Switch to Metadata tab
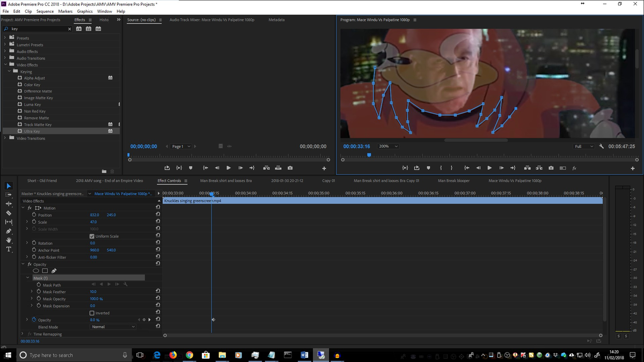Screen dimensions: 644x362 point(276,20)
